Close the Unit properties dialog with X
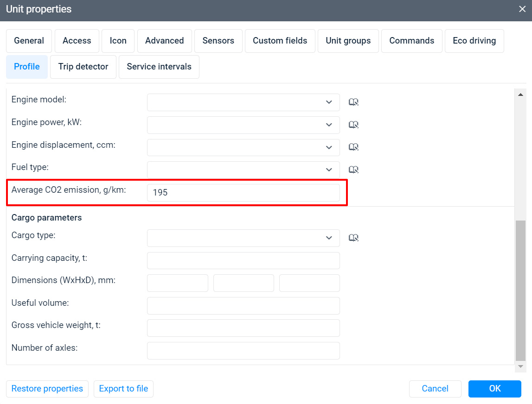The height and width of the screenshot is (404, 532). click(522, 9)
